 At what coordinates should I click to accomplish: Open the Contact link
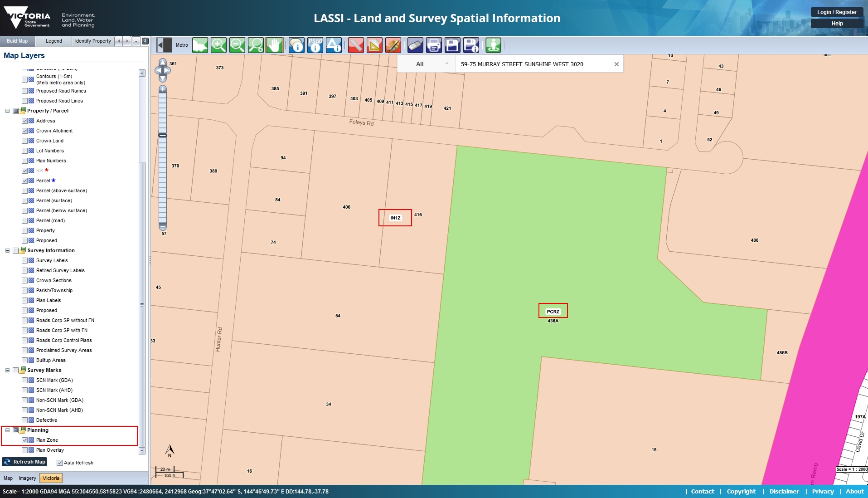pyautogui.click(x=702, y=491)
